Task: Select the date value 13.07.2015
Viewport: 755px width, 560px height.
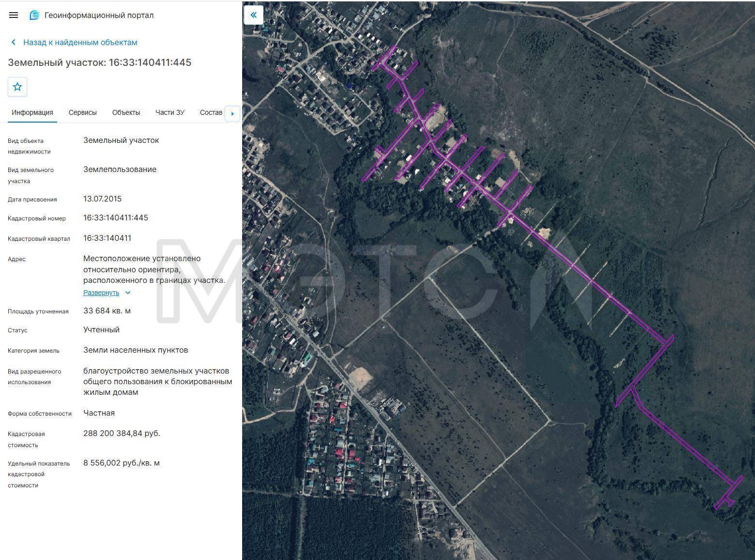Action: (x=103, y=199)
